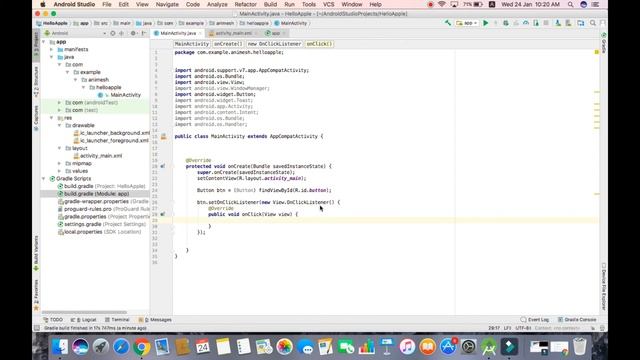640x360 pixels.
Task: Toggle the Captures tool window side tab
Action: point(36,118)
